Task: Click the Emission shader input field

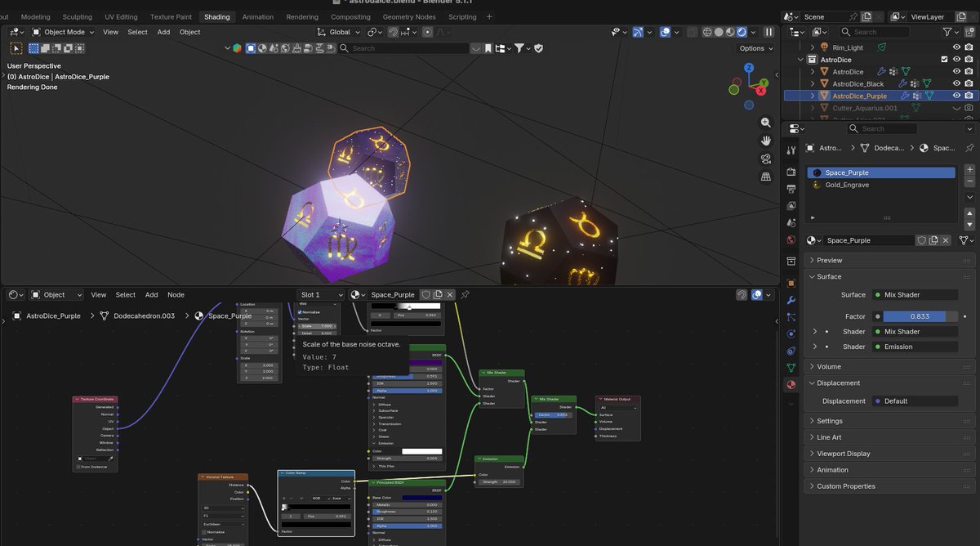Action: 914,347
